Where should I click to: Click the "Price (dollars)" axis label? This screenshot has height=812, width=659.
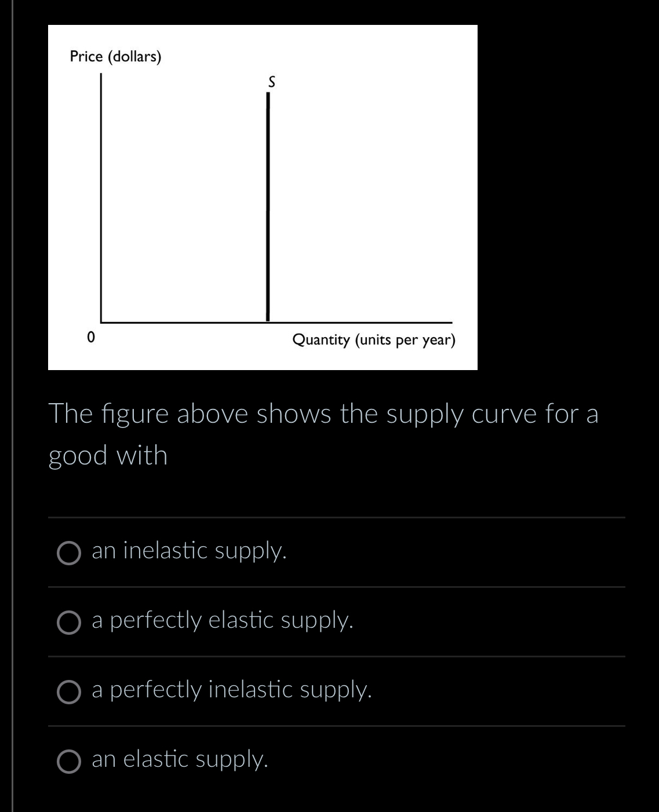point(115,56)
